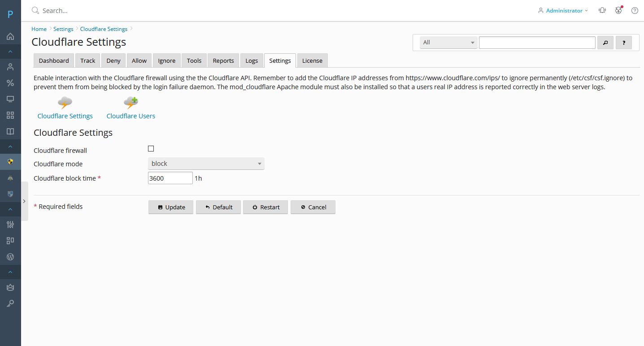
Task: Switch to the Logs tab
Action: point(252,61)
